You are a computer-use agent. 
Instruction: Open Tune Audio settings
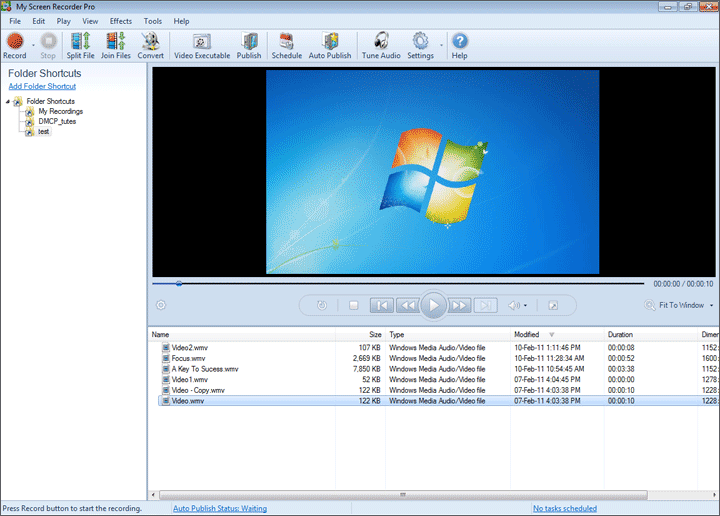tap(380, 45)
